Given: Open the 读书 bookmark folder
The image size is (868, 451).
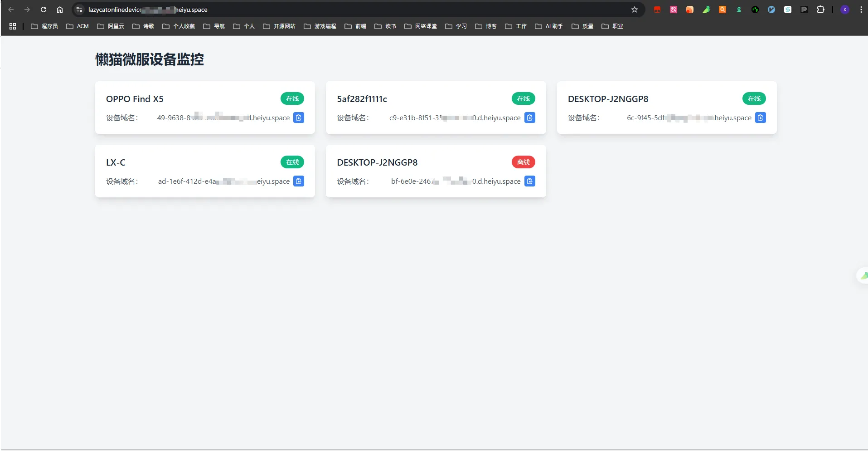Looking at the screenshot, I should click(x=385, y=26).
